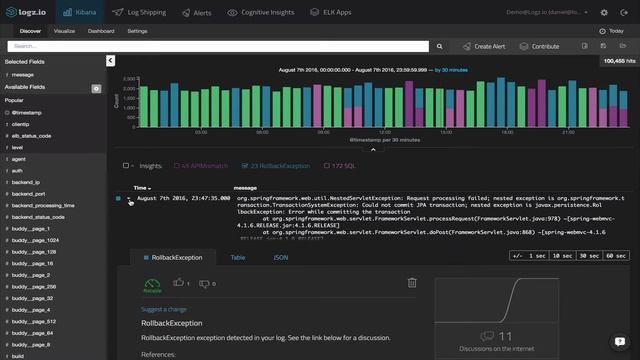
Task: Toggle the select-all Insights checkbox
Action: [x=126, y=166]
